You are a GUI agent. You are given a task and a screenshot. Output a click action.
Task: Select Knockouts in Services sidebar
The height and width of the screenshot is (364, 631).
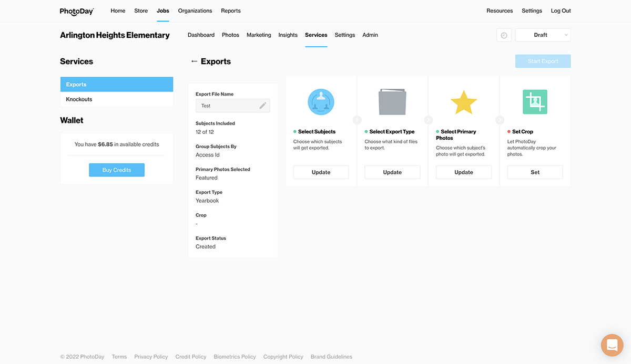click(x=117, y=99)
